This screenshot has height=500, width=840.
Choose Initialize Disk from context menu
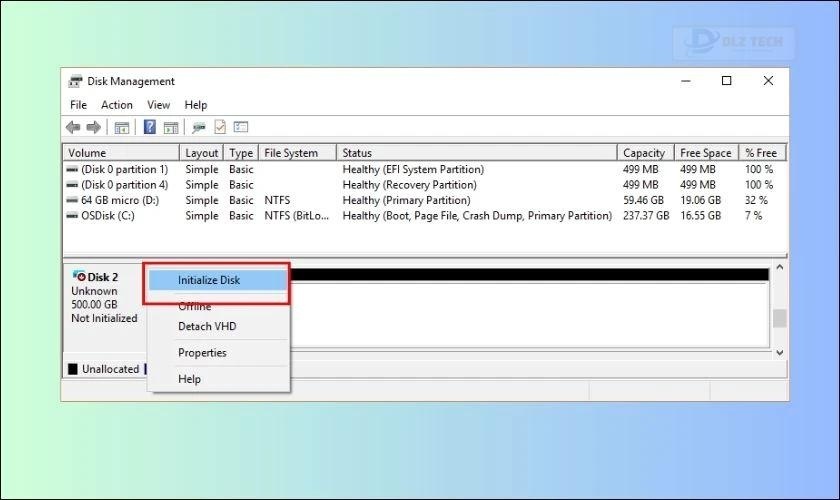click(218, 280)
